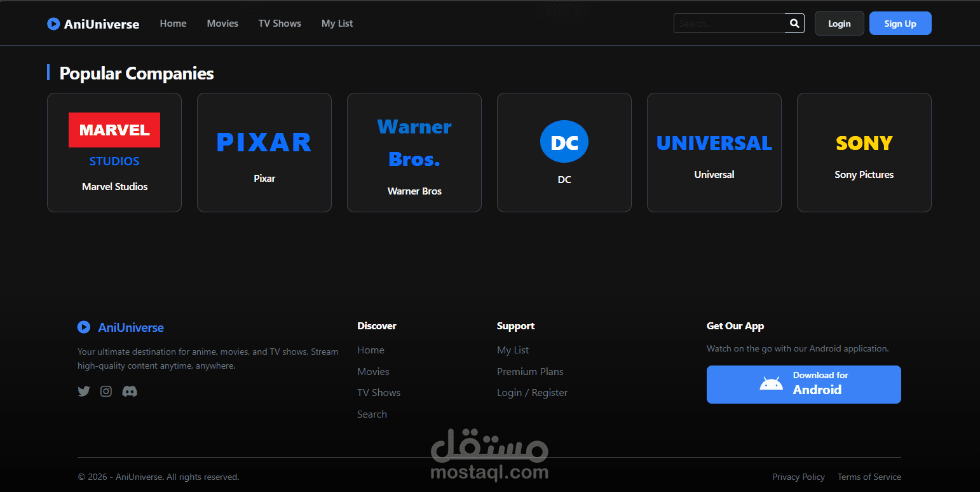Click the Warner Bros. wordmark logo
980x492 pixels.
click(414, 143)
